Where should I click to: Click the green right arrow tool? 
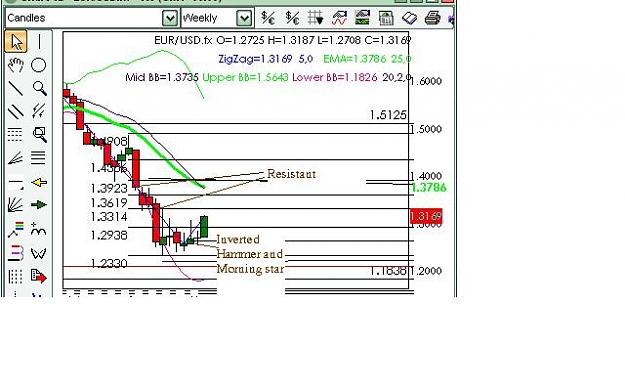pyautogui.click(x=39, y=205)
